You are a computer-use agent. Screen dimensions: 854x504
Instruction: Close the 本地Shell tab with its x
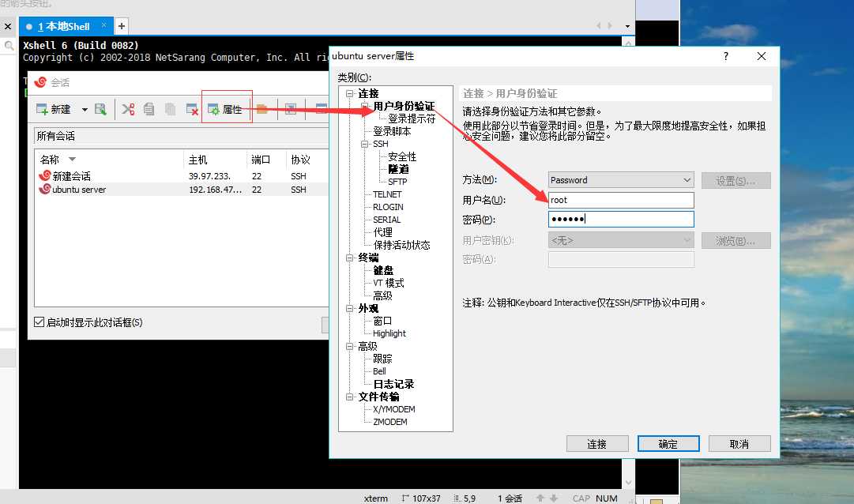coord(103,25)
